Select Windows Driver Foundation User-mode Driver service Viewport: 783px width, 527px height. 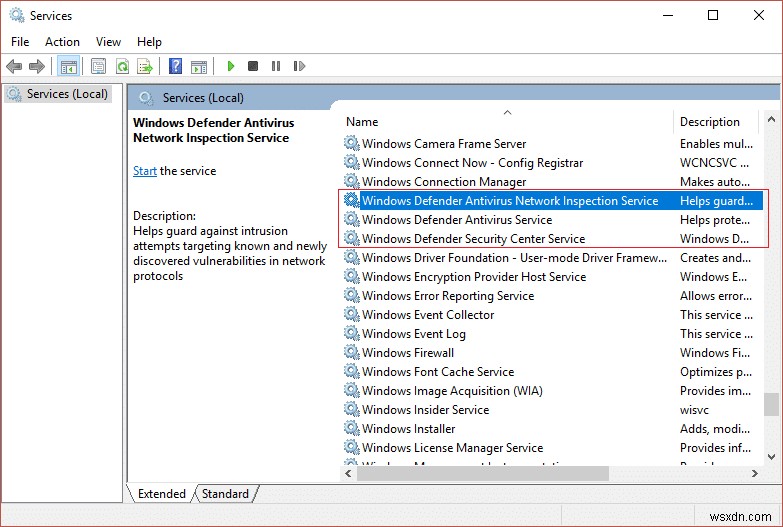tap(552, 257)
